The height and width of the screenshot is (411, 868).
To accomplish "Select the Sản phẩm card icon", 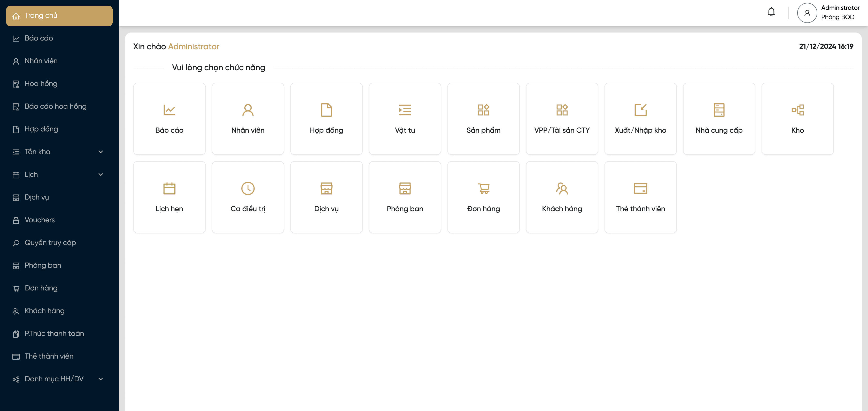I will [x=483, y=110].
